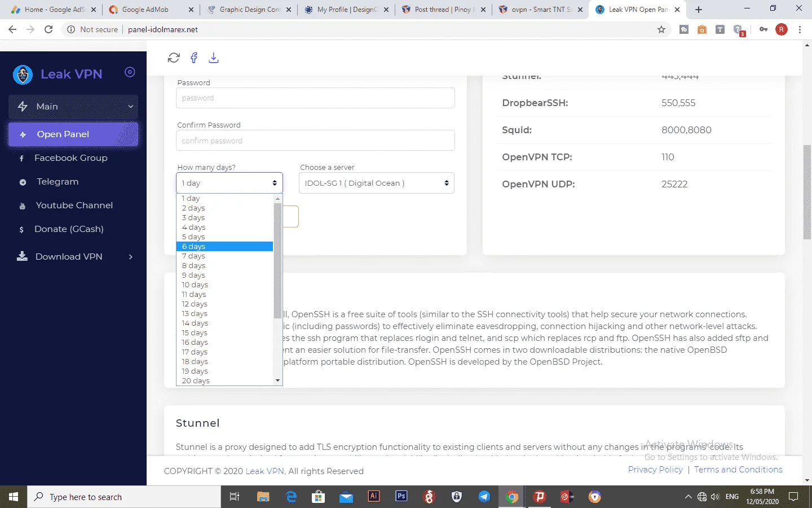Viewport: 812px width, 508px height.
Task: Click the dropdown list scroll down arrow
Action: coord(277,381)
